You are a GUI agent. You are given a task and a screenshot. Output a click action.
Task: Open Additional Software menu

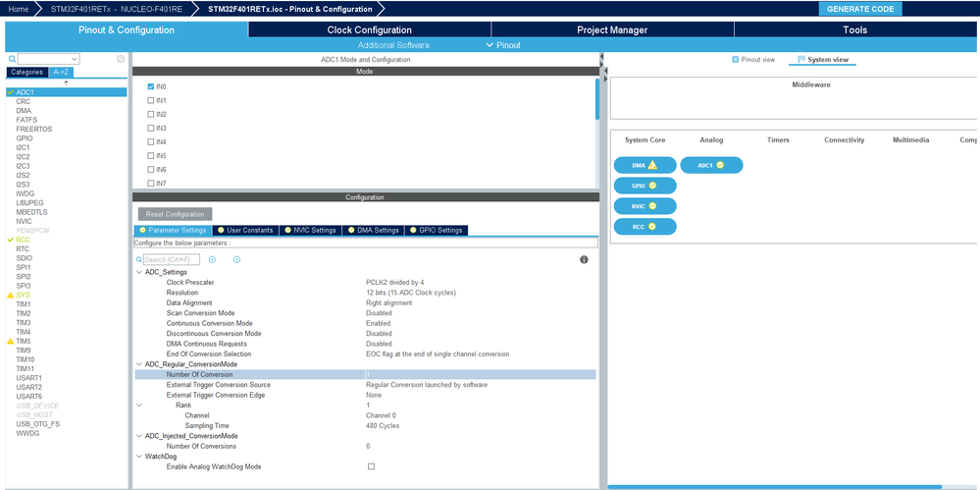click(x=393, y=45)
